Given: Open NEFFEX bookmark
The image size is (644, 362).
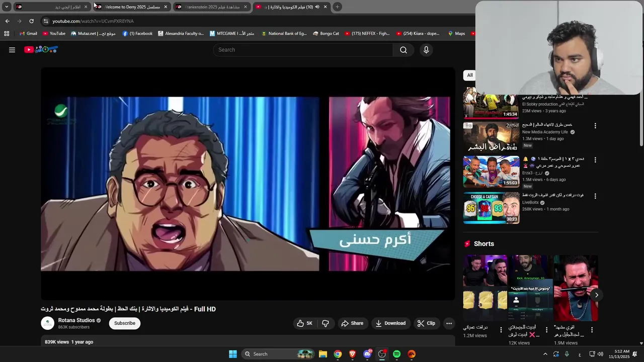Looking at the screenshot, I should click(367, 34).
